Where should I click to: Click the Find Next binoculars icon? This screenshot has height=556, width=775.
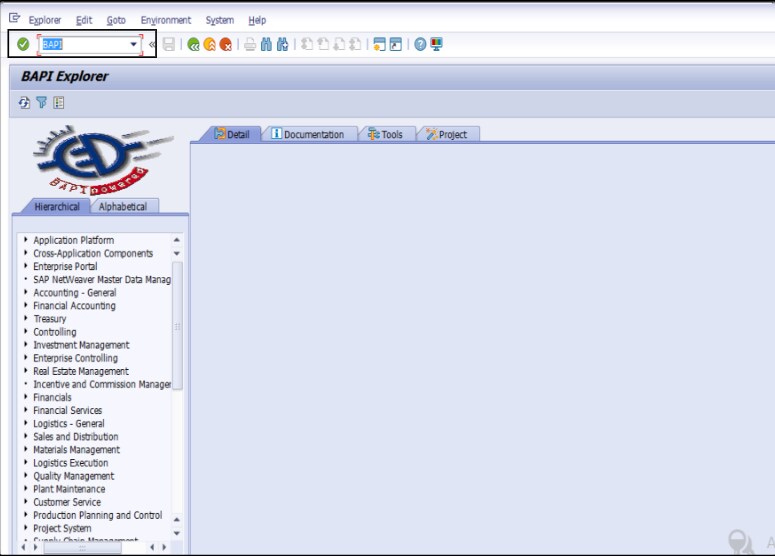(282, 44)
